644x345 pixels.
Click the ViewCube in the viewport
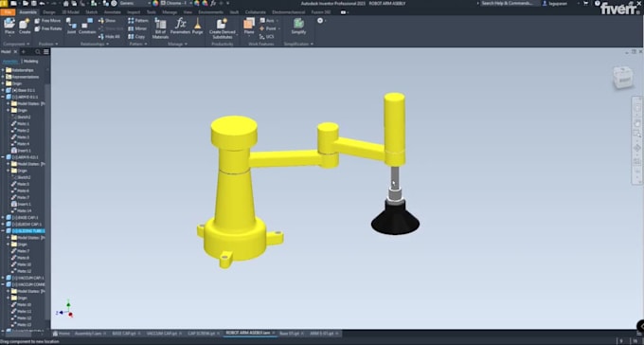623,78
